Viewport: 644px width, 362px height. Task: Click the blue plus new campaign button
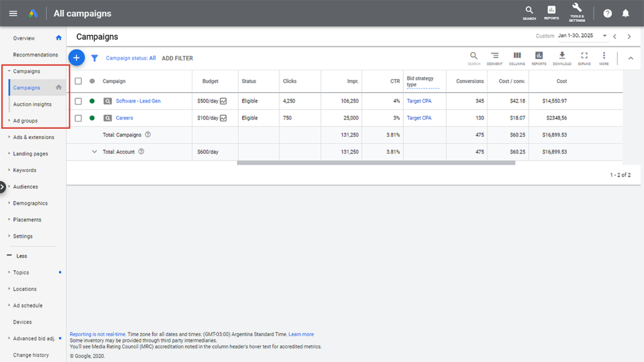coord(76,58)
